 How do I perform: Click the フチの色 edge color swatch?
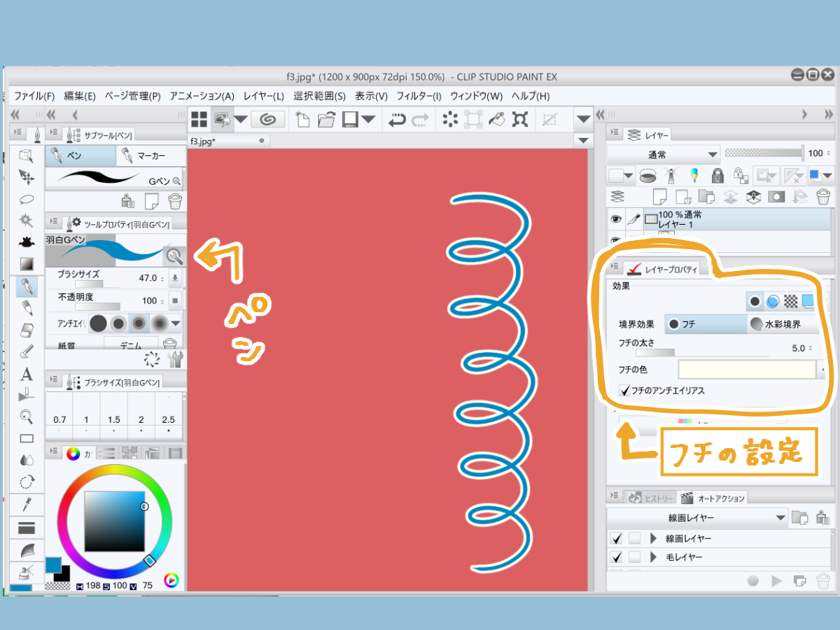[748, 369]
